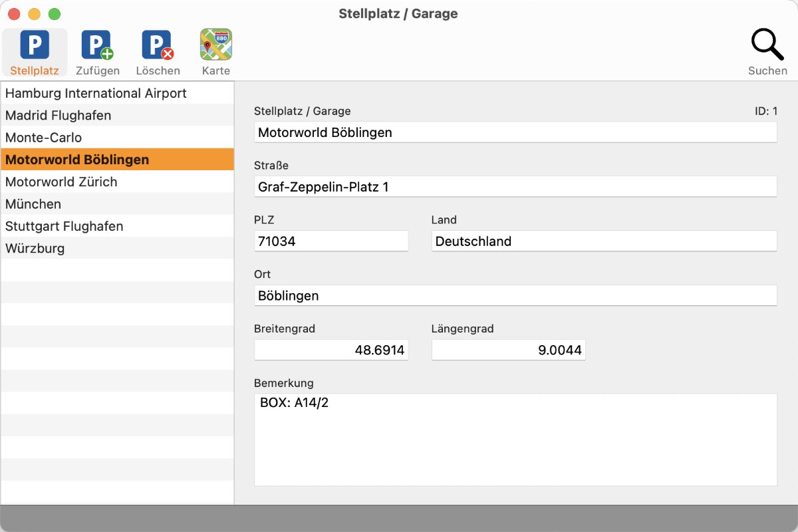The image size is (798, 532).
Task: Select Hamburg International Airport in list
Action: (117, 93)
